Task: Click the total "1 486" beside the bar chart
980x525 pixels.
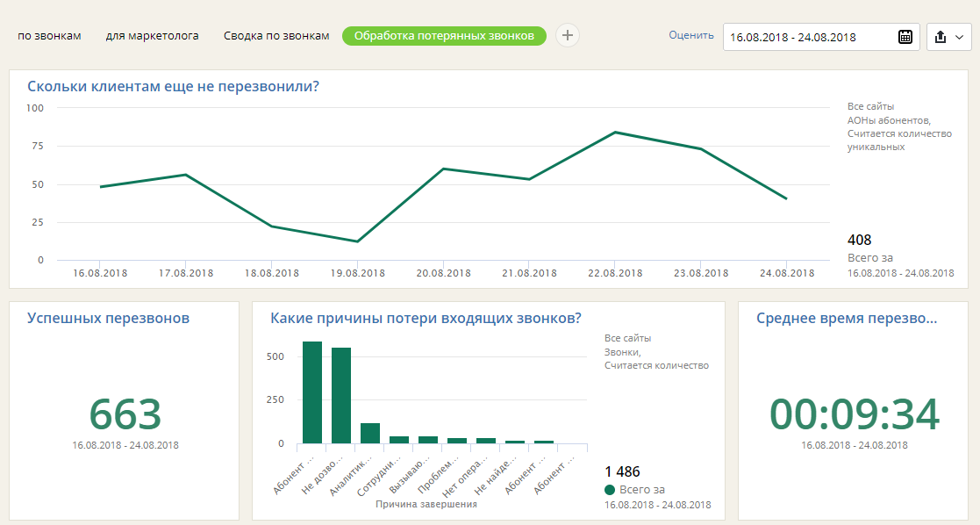Action: [623, 471]
